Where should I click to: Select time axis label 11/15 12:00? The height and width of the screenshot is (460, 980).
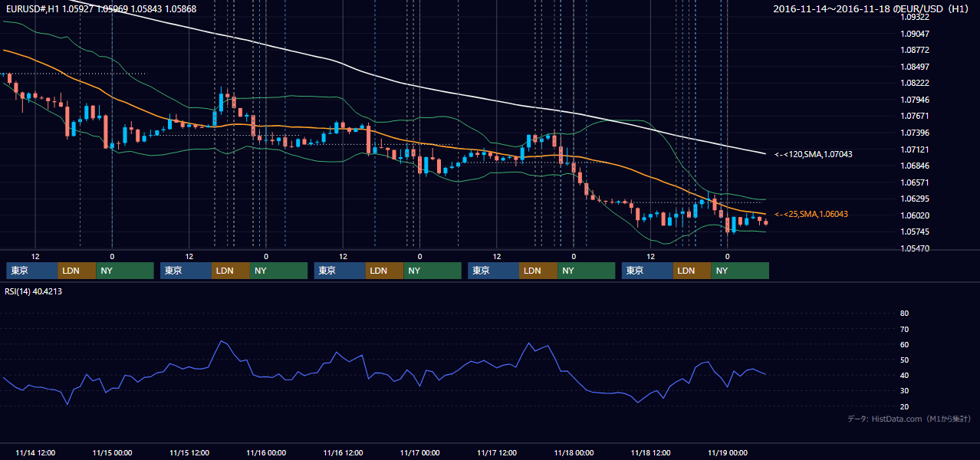tap(189, 452)
